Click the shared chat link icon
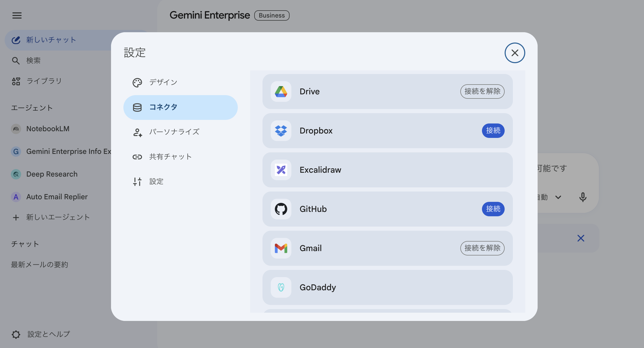The height and width of the screenshot is (348, 644). click(137, 157)
